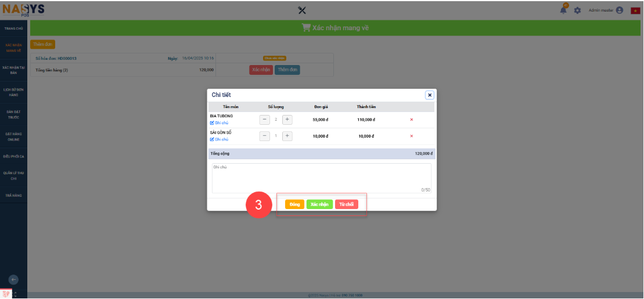Increase SÀI GÒN SỐ quantity with plus

click(287, 136)
